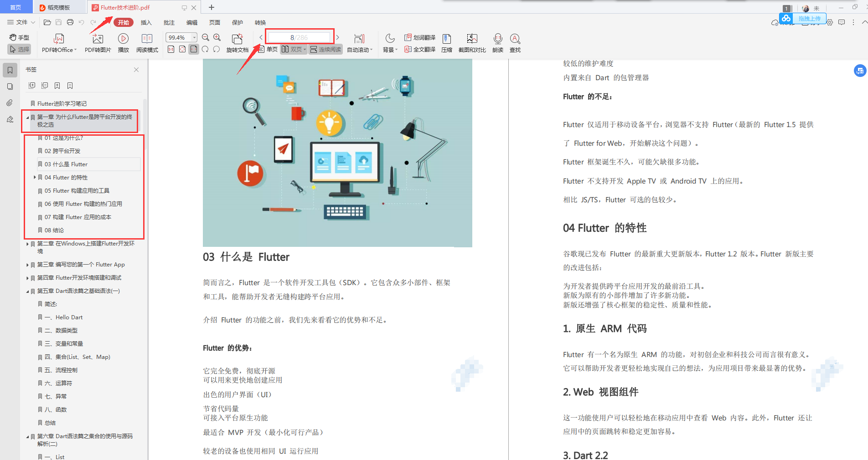
Task: Open the attachments paperclip panel
Action: [x=10, y=103]
